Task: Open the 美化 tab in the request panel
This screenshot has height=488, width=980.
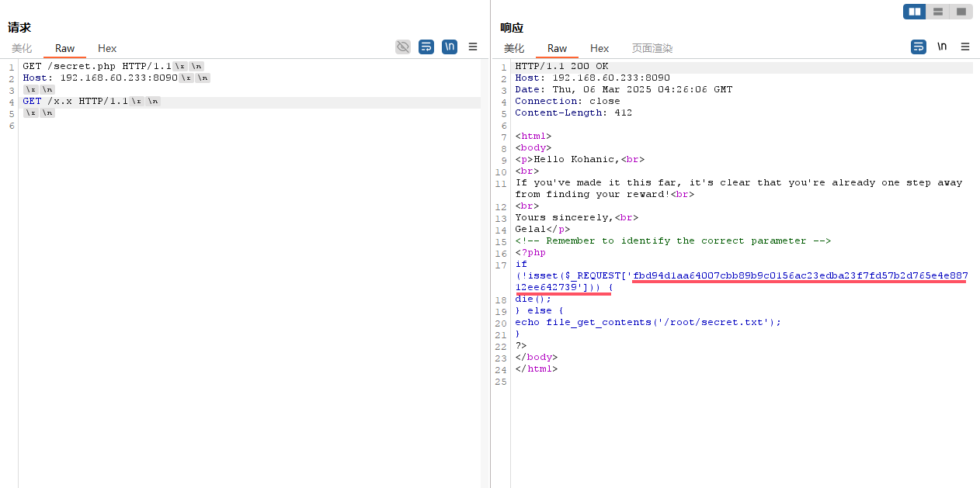Action: click(23, 48)
